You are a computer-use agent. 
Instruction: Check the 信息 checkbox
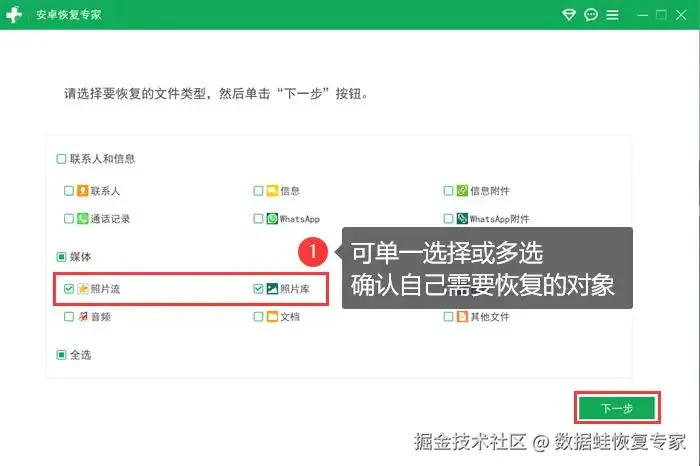click(x=258, y=191)
